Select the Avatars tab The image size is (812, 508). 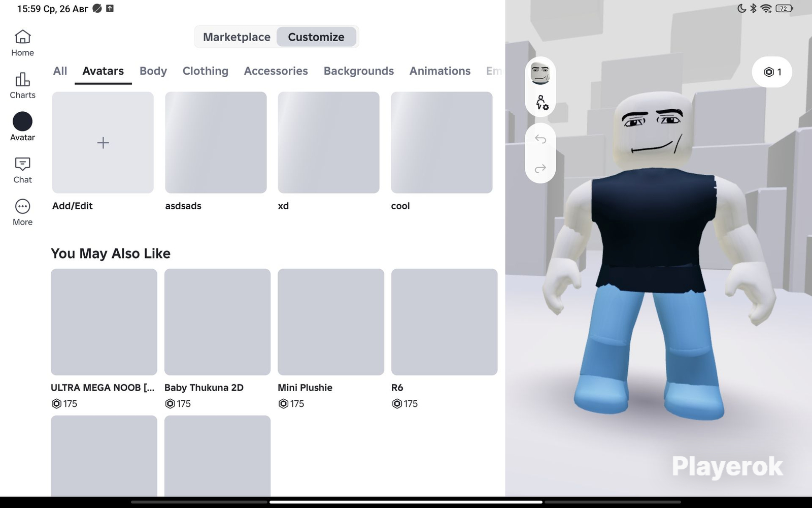pyautogui.click(x=103, y=71)
